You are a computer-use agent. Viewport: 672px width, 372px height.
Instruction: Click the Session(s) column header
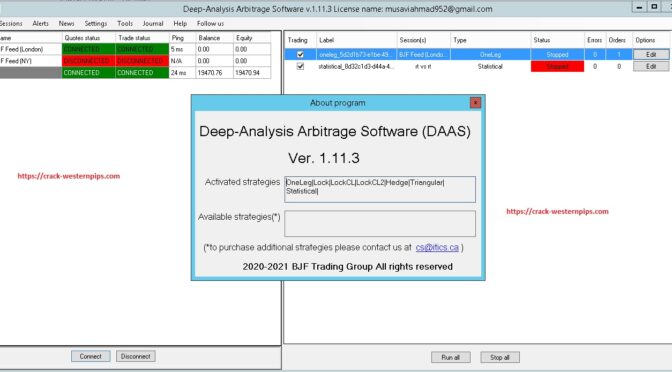(x=423, y=40)
